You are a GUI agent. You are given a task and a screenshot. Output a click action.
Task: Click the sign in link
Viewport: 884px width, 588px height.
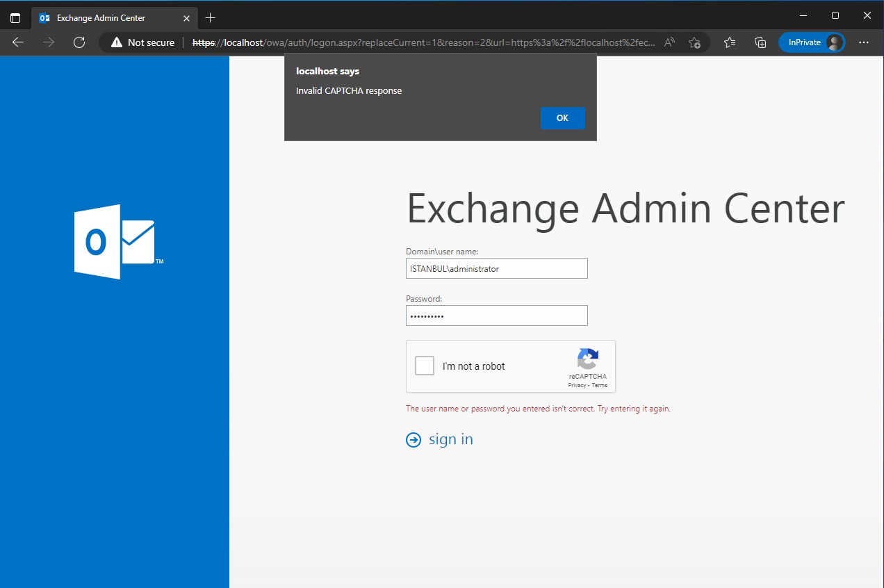pos(451,439)
